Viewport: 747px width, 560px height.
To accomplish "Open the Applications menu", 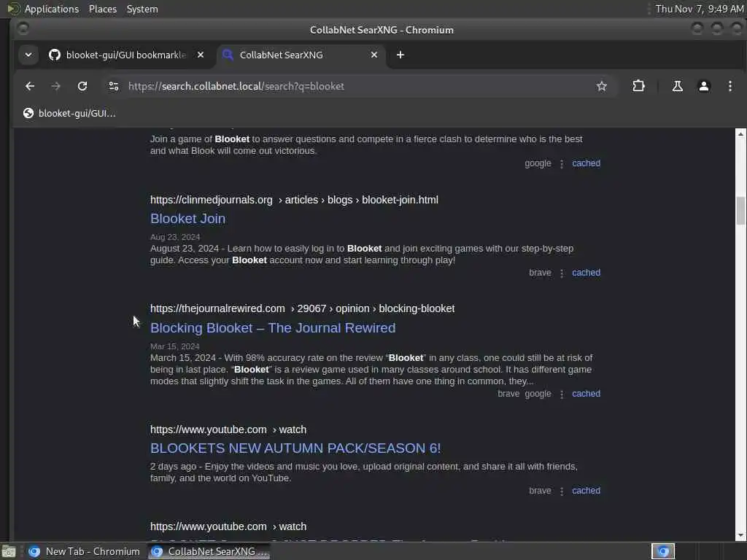I will coord(52,9).
